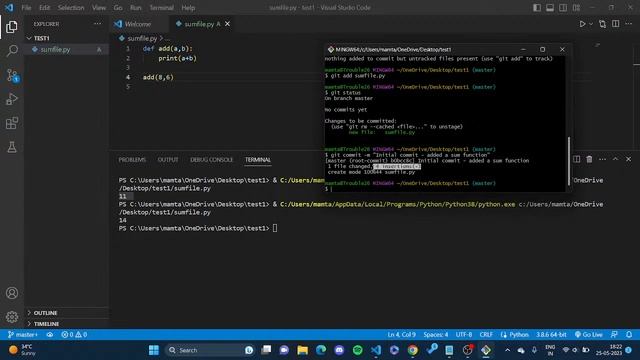The width and height of the screenshot is (640, 360).
Task: Switch to the DEBUG CONSOLE panel tab
Action: pos(211,160)
